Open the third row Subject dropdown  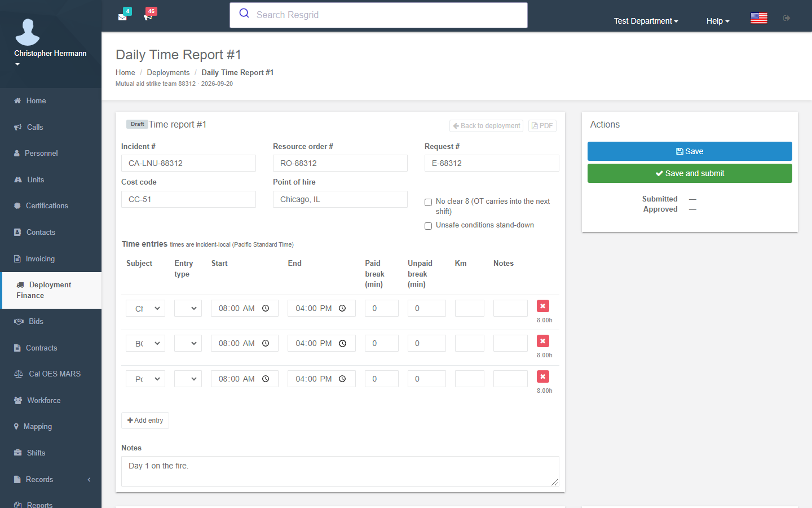pyautogui.click(x=145, y=379)
